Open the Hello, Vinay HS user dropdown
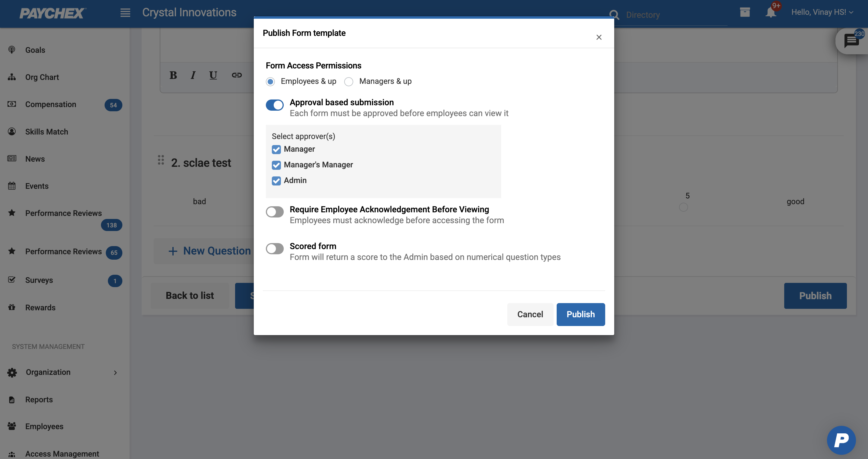This screenshot has height=459, width=868. tap(822, 12)
